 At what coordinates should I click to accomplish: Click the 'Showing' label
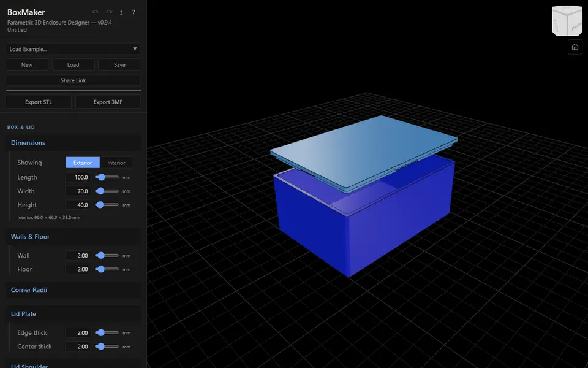click(29, 163)
